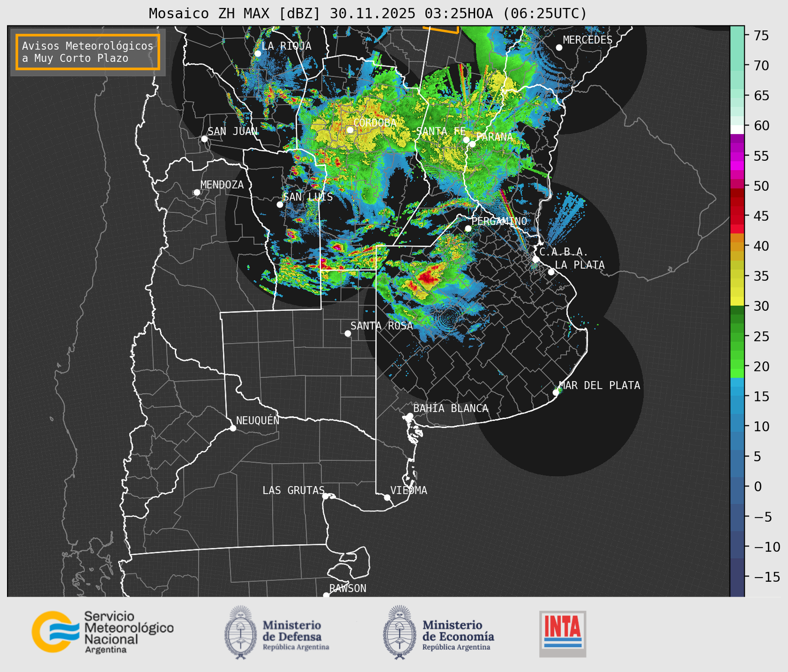Click the 55 dBZ magenta band on the colorbar
Viewport: 788px width, 672px height.
point(737,156)
